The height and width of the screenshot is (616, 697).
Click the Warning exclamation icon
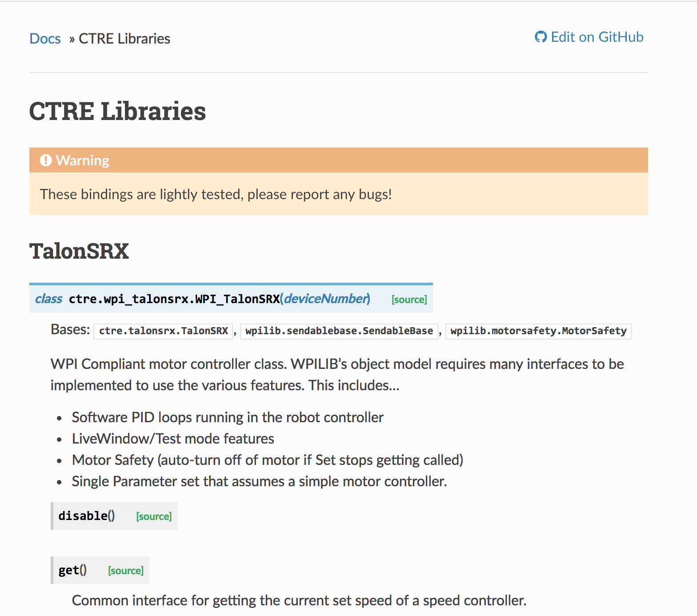pos(46,160)
